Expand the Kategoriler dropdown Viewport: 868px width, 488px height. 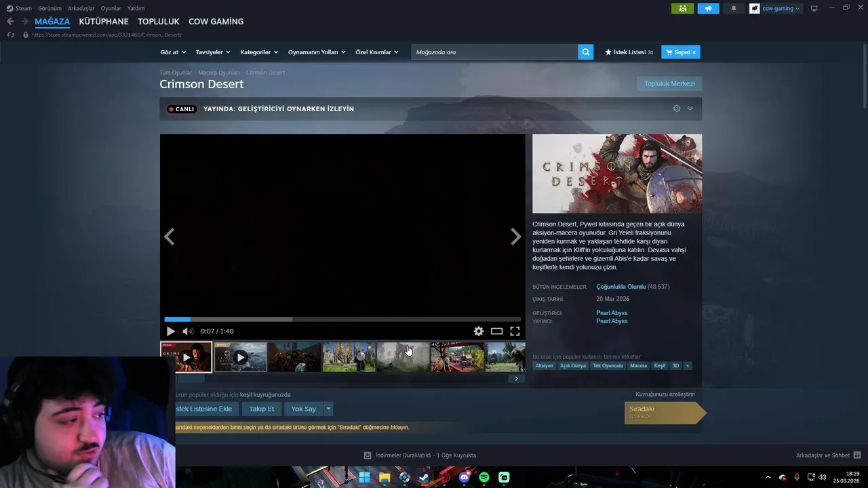259,52
